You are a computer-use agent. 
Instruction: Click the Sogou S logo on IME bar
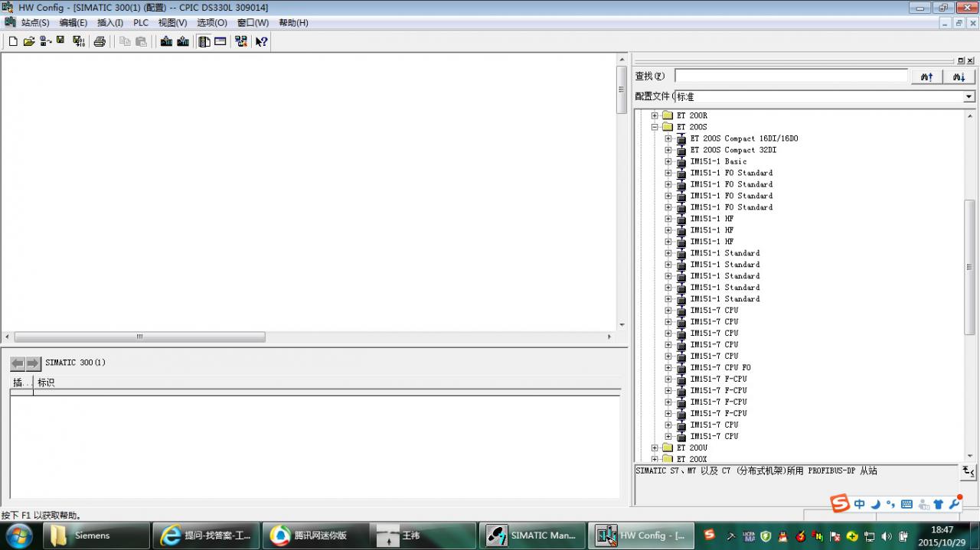pos(841,503)
